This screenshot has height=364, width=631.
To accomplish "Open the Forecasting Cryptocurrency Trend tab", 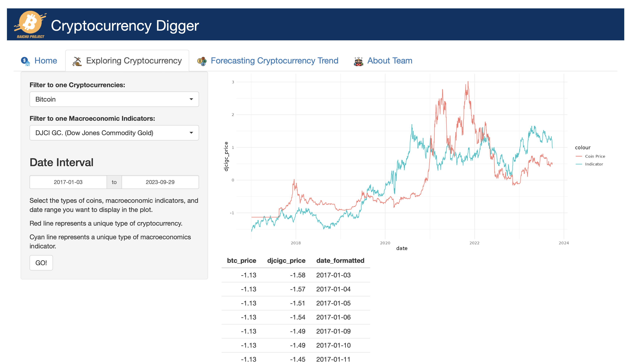I will point(274,61).
